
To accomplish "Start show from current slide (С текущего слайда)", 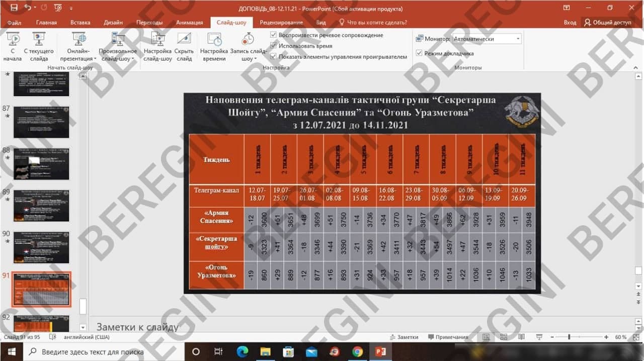I will (x=39, y=47).
